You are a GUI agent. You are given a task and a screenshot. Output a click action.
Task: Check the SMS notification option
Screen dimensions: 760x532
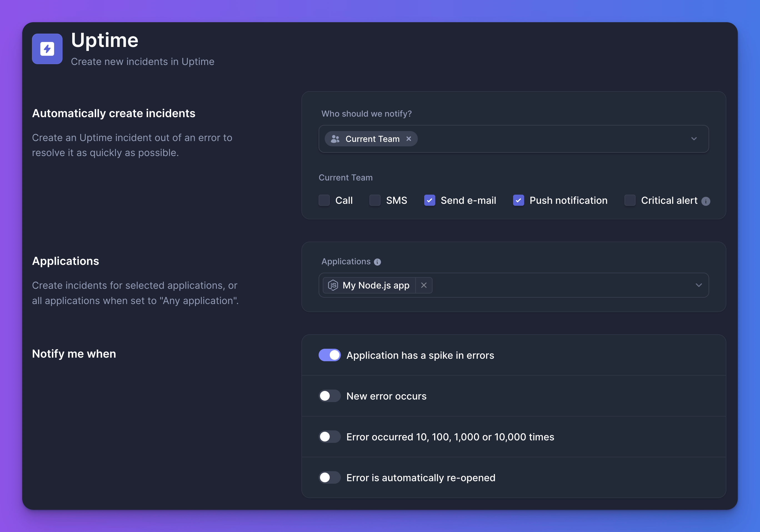coord(375,200)
